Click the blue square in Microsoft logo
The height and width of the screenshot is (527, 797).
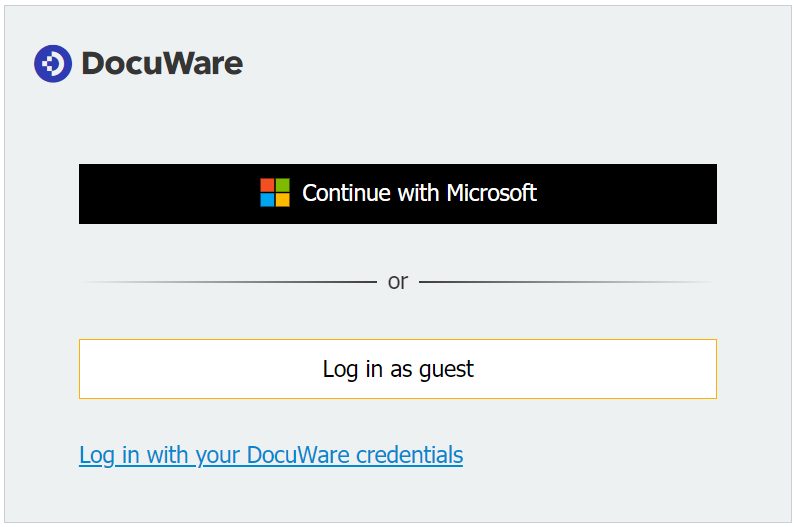click(268, 200)
